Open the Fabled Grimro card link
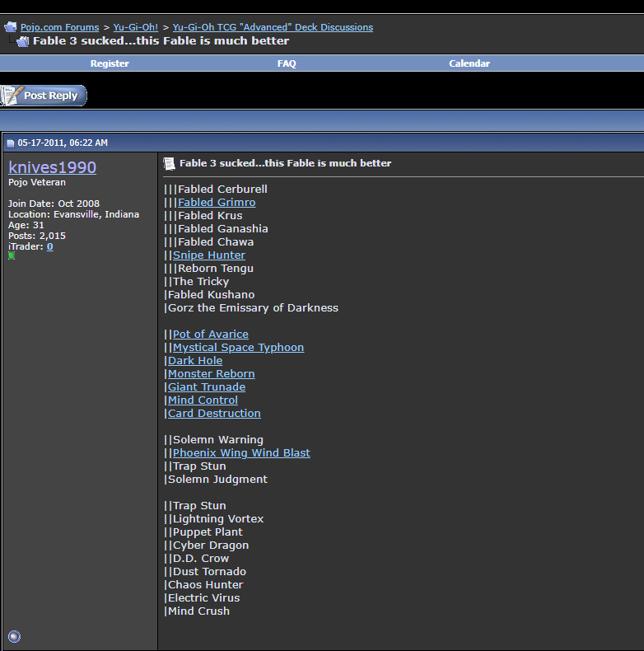644x651 pixels. click(217, 202)
